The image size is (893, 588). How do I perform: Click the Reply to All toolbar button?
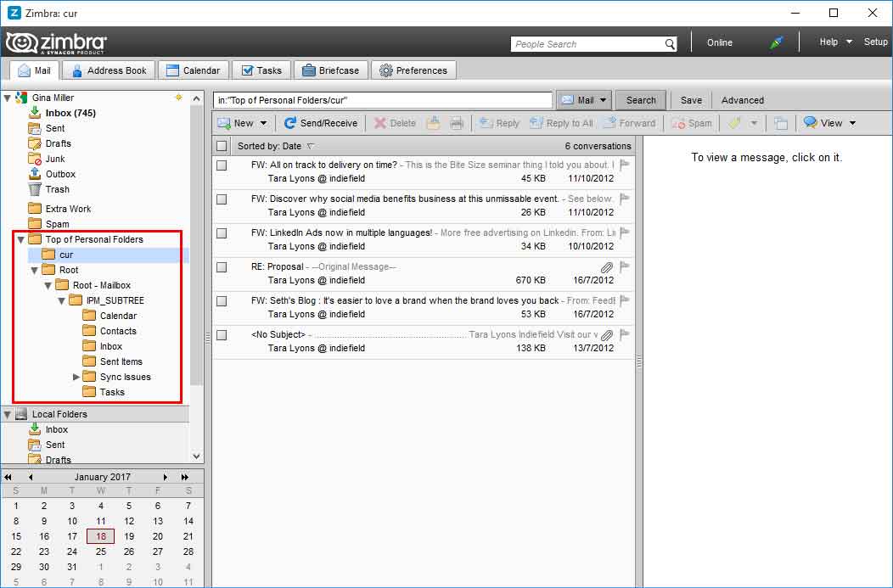coord(561,123)
